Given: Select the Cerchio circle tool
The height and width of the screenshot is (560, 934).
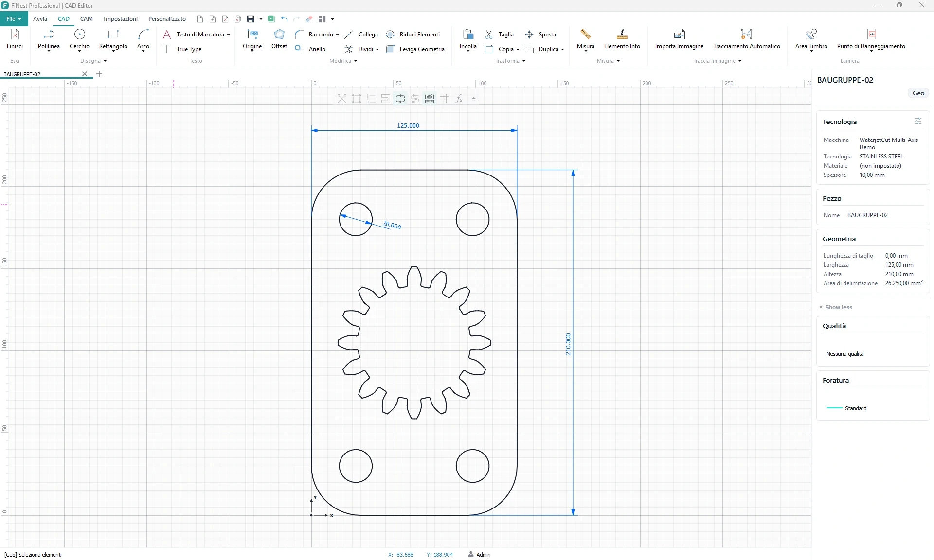Looking at the screenshot, I should pos(79,39).
